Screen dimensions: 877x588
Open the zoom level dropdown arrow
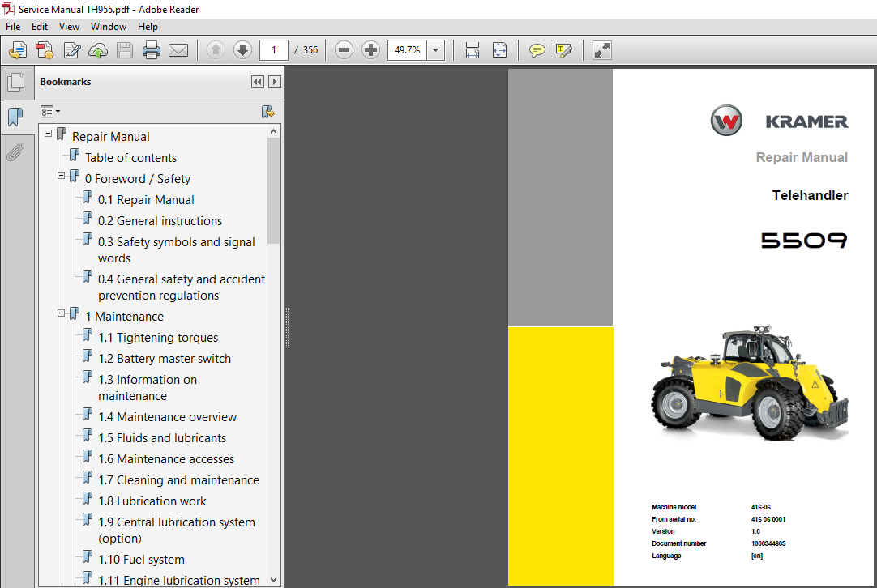[x=436, y=50]
